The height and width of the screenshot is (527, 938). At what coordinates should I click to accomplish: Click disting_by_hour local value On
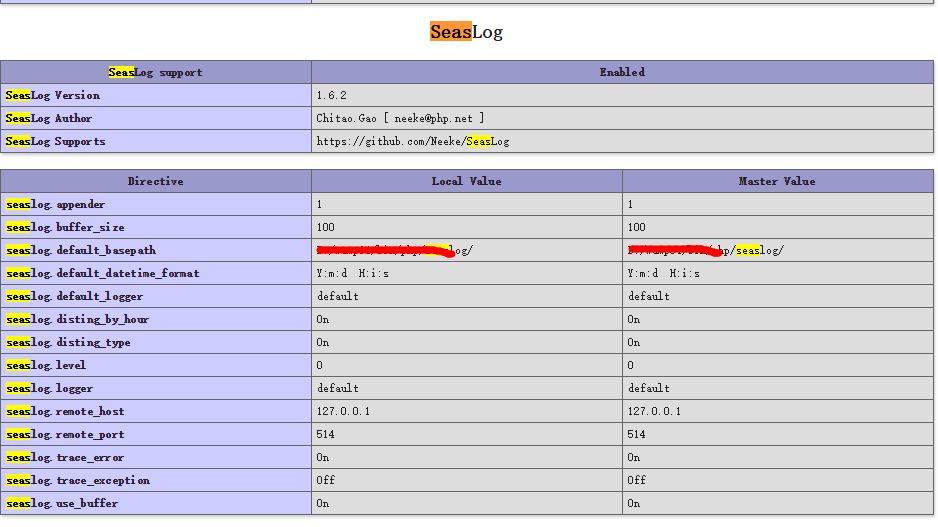click(323, 319)
